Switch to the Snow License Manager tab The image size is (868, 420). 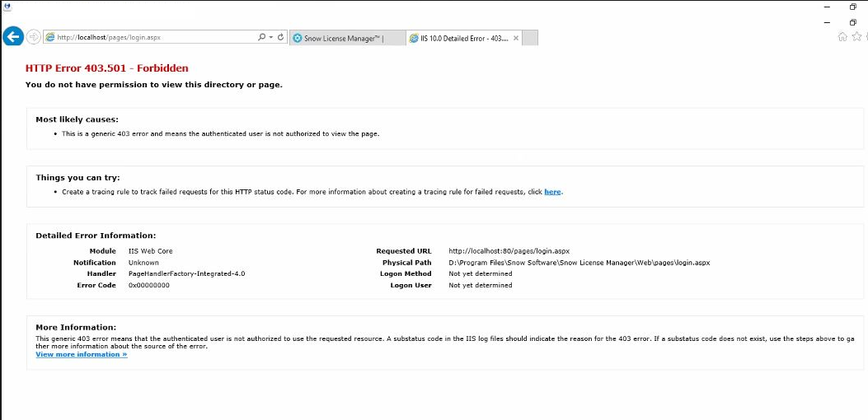click(346, 38)
